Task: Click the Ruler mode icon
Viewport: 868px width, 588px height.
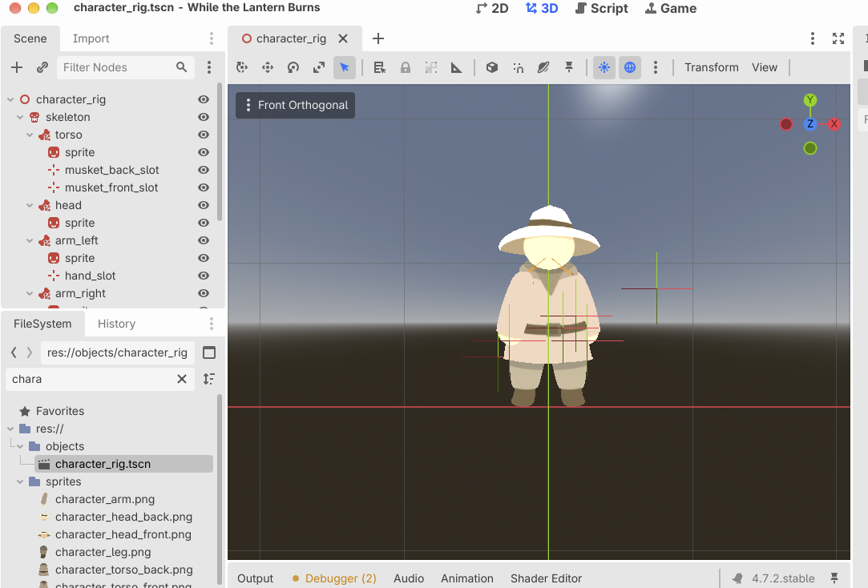Action: pos(456,67)
